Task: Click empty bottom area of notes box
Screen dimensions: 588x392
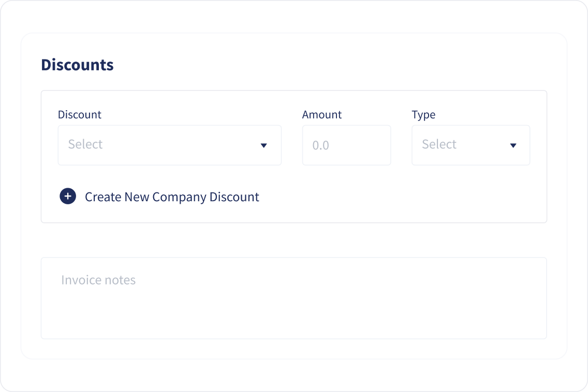Action: point(293,319)
